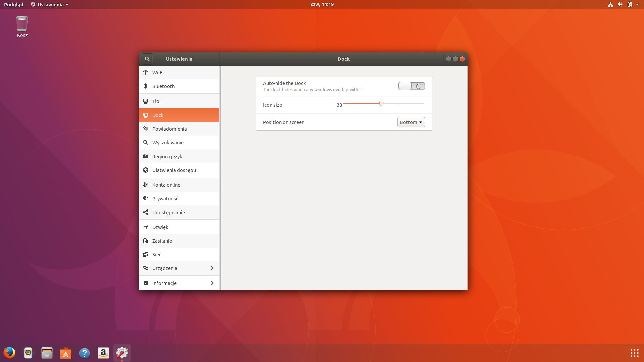
Task: Open Files manager in dock
Action: 47,353
